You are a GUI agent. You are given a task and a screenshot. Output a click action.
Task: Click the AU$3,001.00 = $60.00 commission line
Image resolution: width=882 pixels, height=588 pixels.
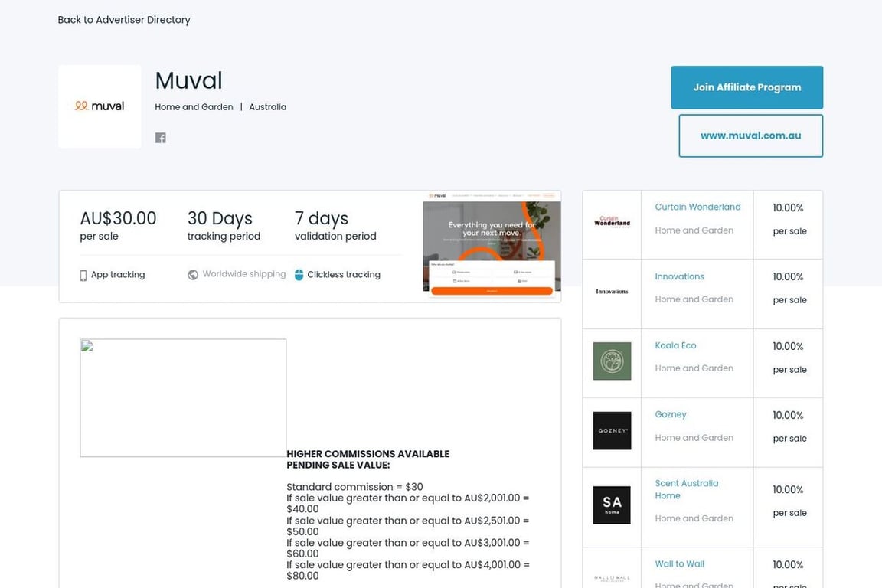[x=408, y=548]
